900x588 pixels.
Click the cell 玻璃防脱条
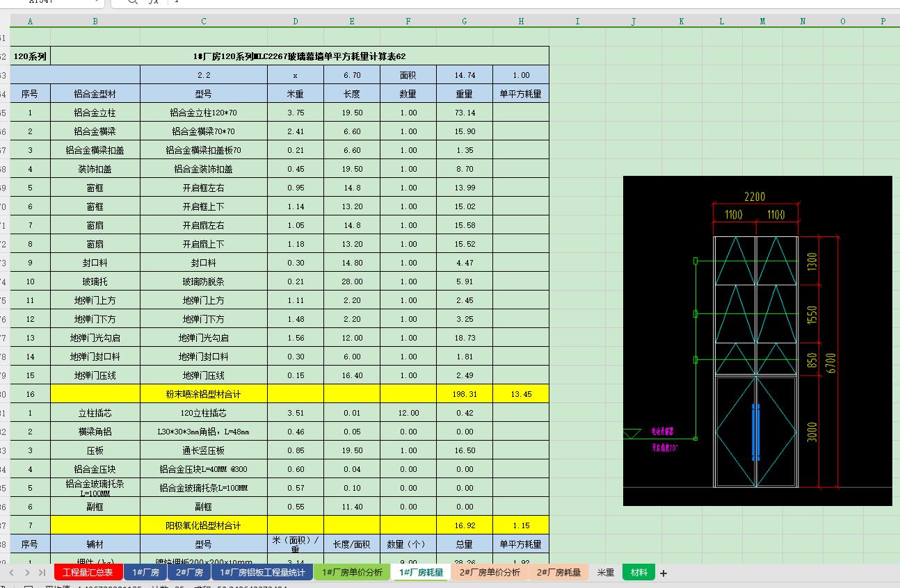204,281
